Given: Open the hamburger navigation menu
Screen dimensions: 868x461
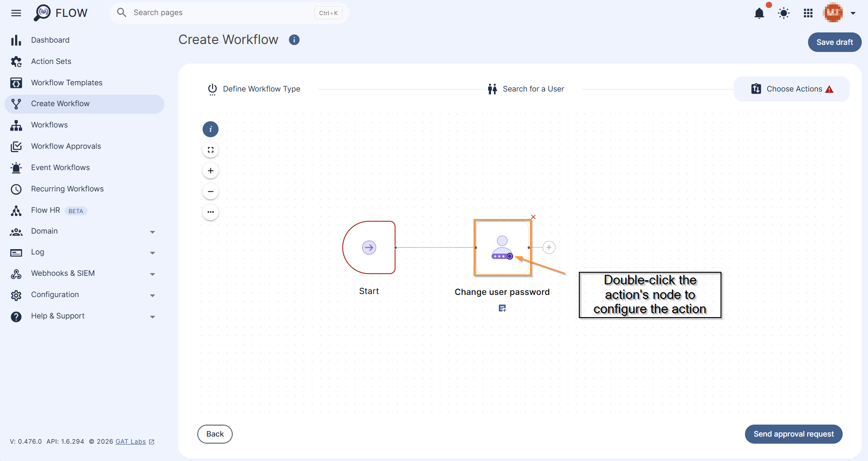Looking at the screenshot, I should pos(16,13).
